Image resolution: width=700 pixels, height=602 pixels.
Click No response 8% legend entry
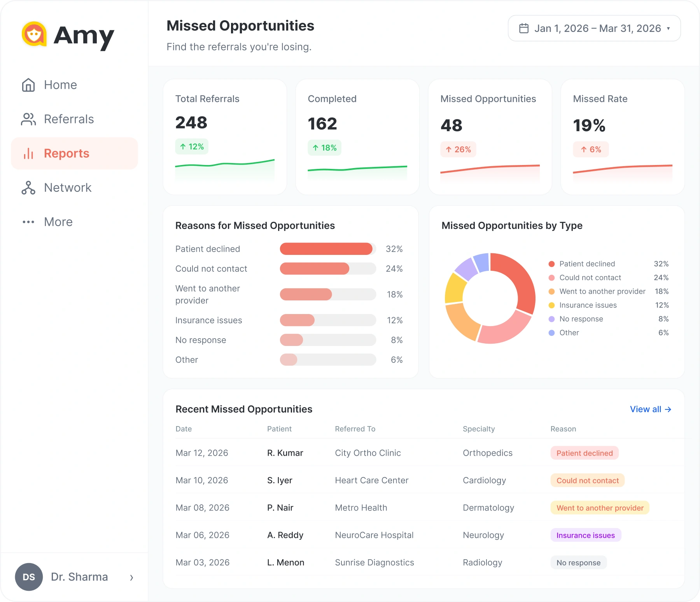(x=609, y=319)
